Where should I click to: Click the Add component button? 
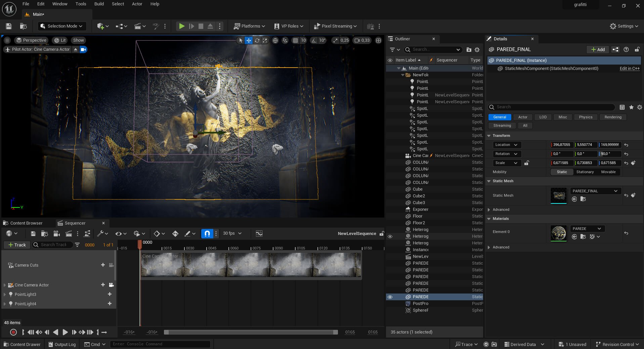pyautogui.click(x=598, y=49)
